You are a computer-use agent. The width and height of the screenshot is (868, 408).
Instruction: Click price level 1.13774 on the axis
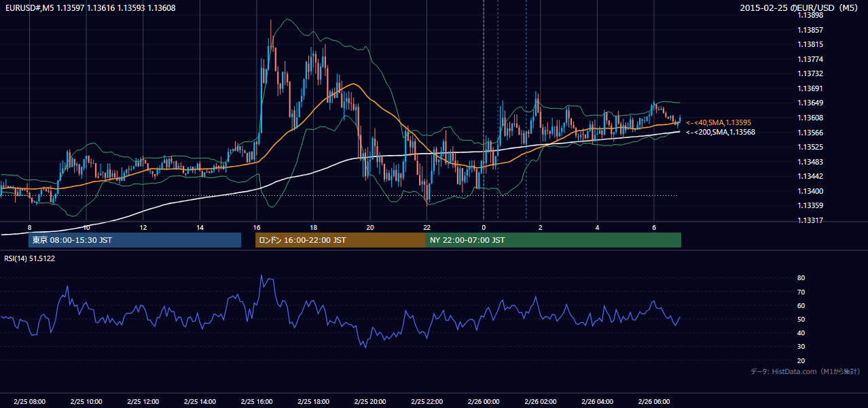810,59
